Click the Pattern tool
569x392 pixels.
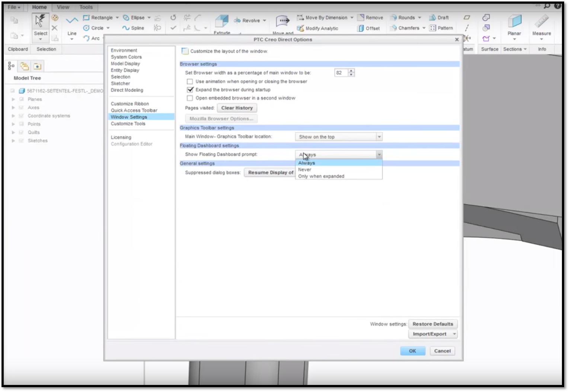441,28
